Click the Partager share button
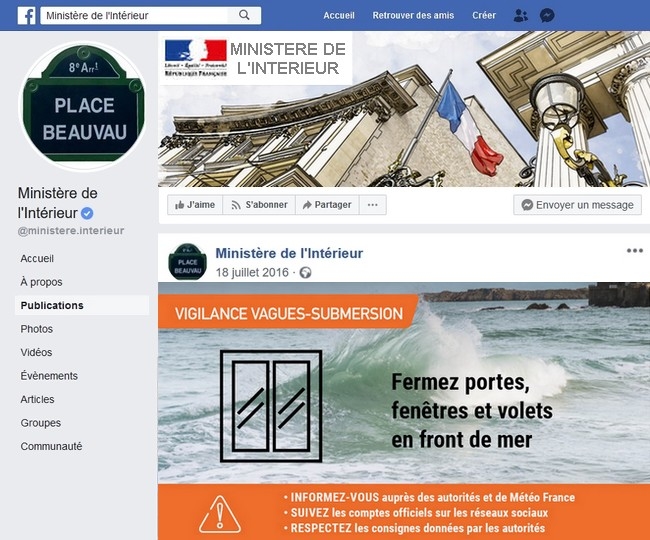Image resolution: width=650 pixels, height=540 pixels. (x=327, y=205)
